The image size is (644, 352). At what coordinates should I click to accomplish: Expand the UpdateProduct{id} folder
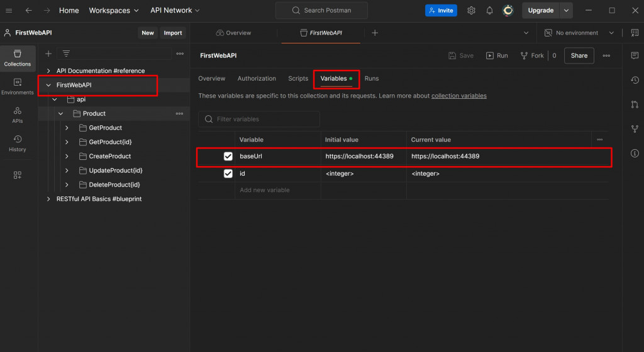pyautogui.click(x=67, y=170)
